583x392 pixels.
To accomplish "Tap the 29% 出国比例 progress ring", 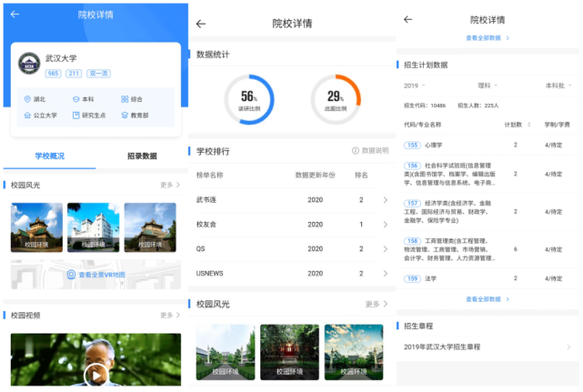I will 336,99.
